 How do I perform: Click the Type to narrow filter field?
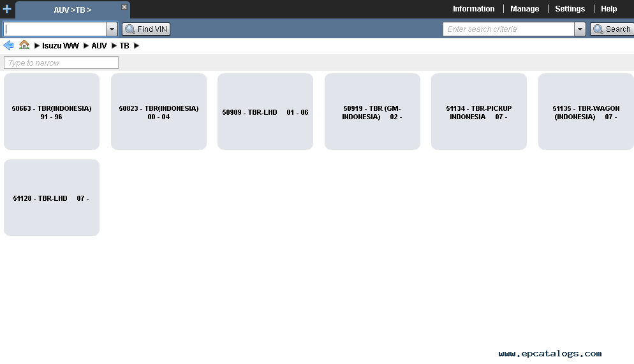pyautogui.click(x=61, y=62)
